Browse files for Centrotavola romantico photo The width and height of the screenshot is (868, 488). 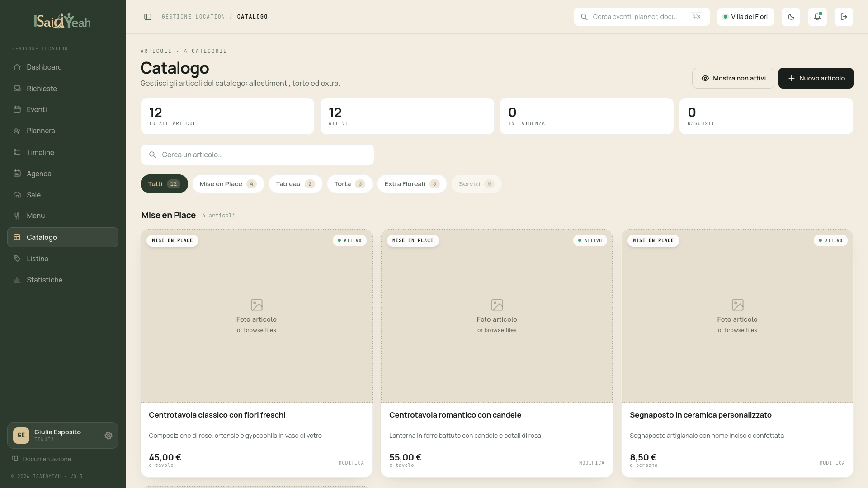point(500,330)
